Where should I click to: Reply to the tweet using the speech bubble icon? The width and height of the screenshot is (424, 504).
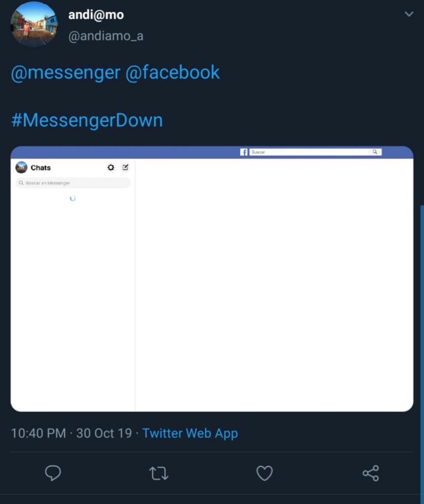pos(53,473)
